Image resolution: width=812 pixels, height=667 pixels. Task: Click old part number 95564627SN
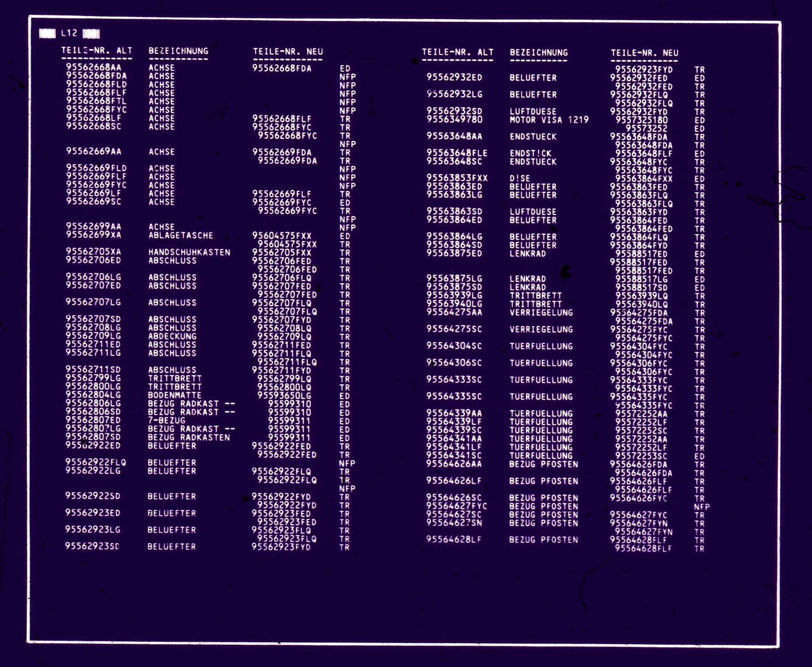tap(454, 523)
